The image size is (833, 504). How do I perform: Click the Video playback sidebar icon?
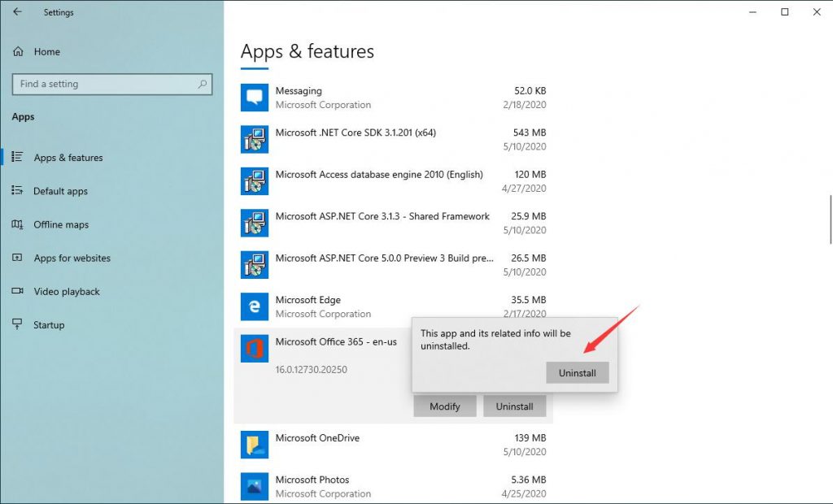tap(18, 291)
